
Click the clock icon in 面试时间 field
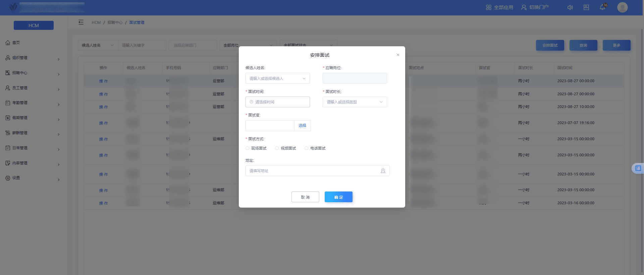[x=252, y=102]
